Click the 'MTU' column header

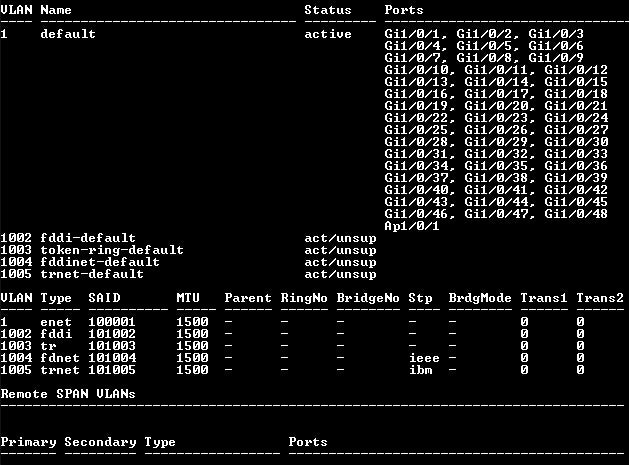tap(188, 298)
